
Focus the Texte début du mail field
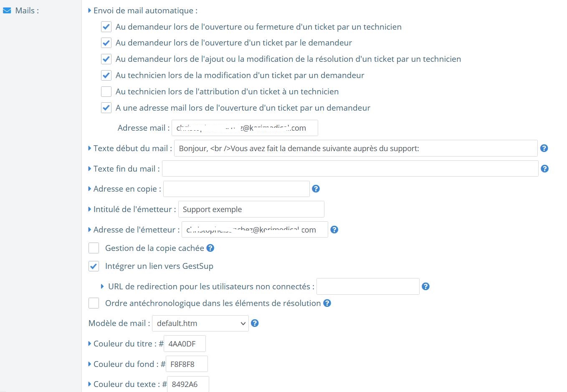coord(356,148)
